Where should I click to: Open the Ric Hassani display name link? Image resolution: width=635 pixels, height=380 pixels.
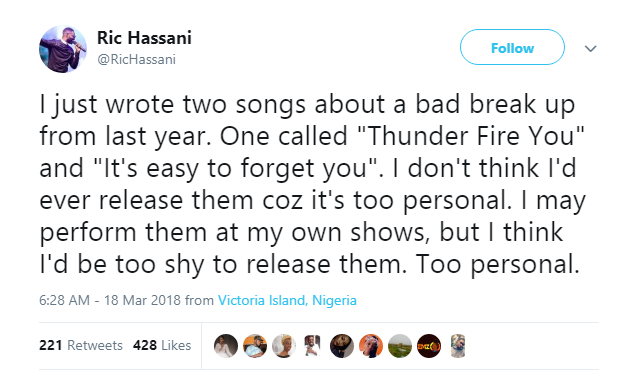[144, 38]
